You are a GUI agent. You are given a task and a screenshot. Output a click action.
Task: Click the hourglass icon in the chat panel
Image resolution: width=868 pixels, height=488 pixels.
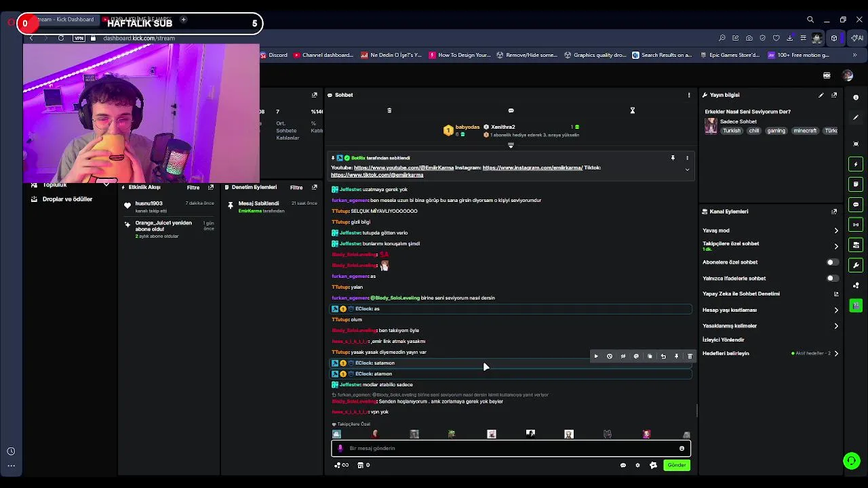pos(632,110)
